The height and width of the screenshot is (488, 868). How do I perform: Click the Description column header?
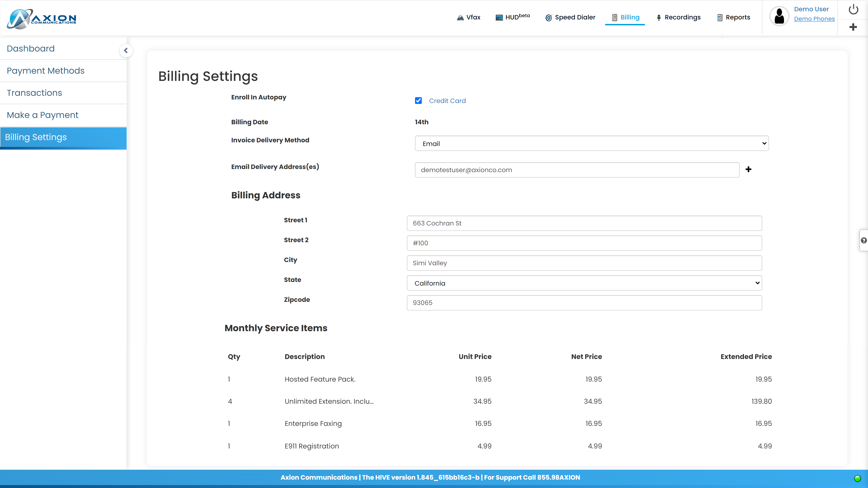point(305,357)
